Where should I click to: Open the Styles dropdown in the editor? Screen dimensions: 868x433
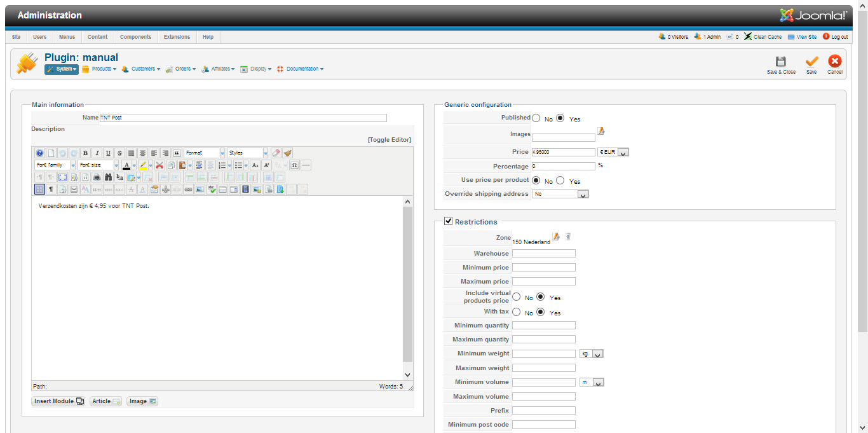pyautogui.click(x=248, y=153)
